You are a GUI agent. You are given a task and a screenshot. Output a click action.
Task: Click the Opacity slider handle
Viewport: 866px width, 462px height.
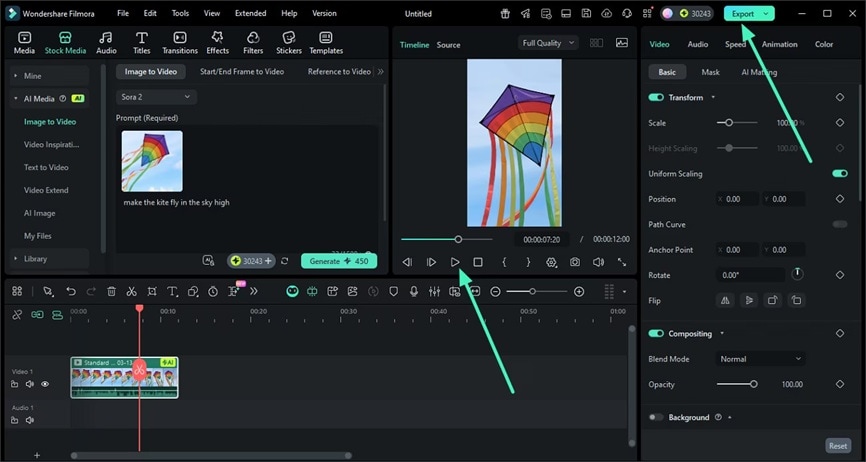click(x=754, y=384)
